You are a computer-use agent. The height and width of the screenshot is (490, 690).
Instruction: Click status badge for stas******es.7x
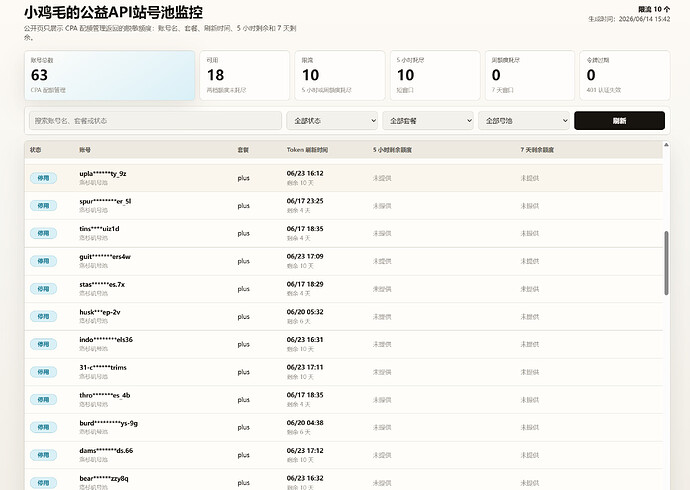(43, 289)
